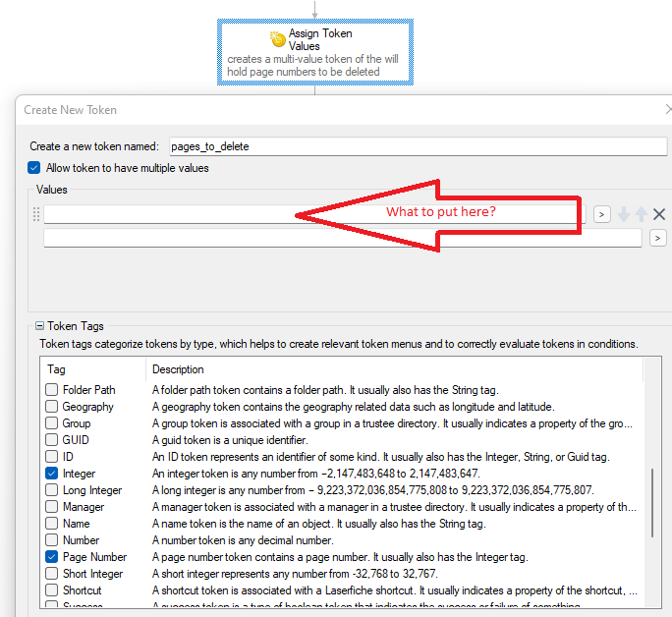Close the Create New Token dialog
Viewport: 672px width, 617px height.
[667, 110]
